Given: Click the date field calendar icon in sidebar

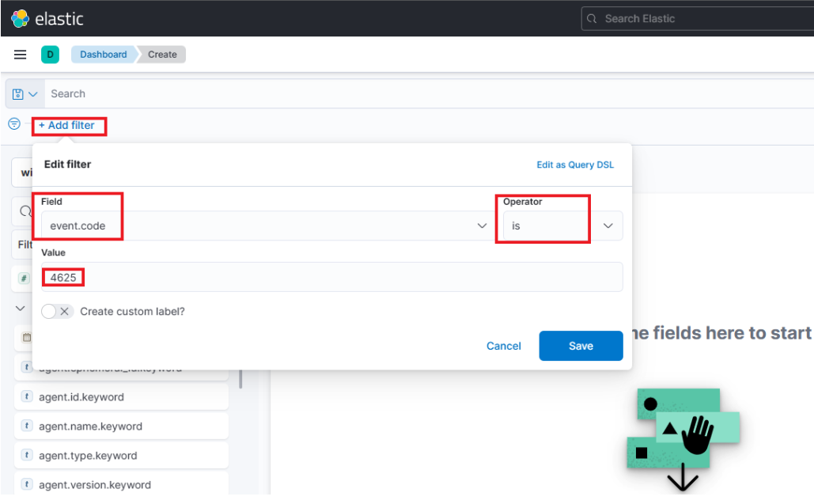Looking at the screenshot, I should [x=26, y=337].
